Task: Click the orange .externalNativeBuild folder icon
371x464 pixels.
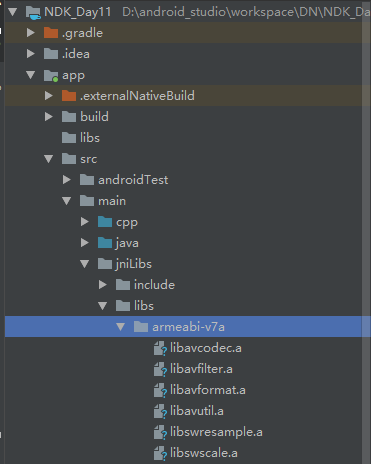Action: pos(69,96)
